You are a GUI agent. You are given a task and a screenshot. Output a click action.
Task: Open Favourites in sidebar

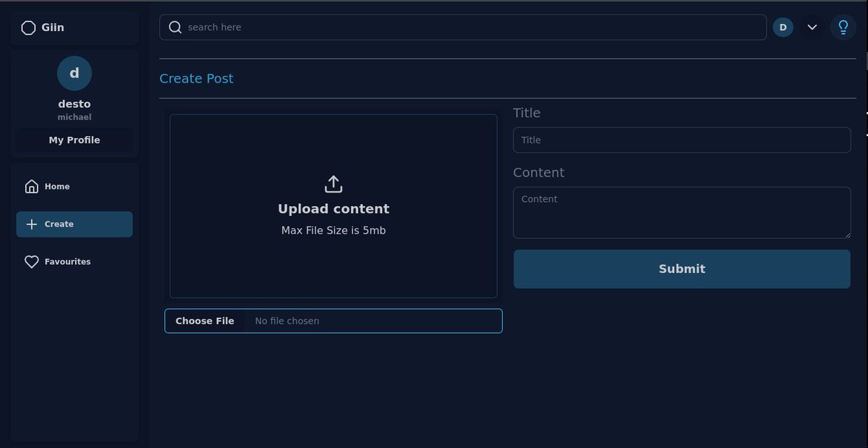75,262
